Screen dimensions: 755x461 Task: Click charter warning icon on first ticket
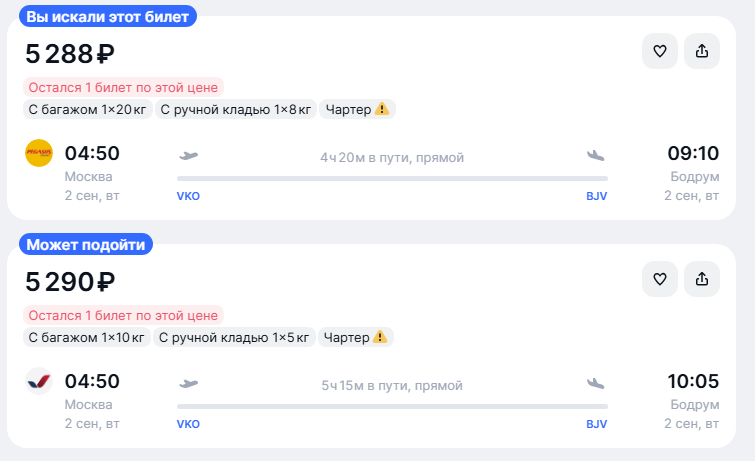(382, 109)
